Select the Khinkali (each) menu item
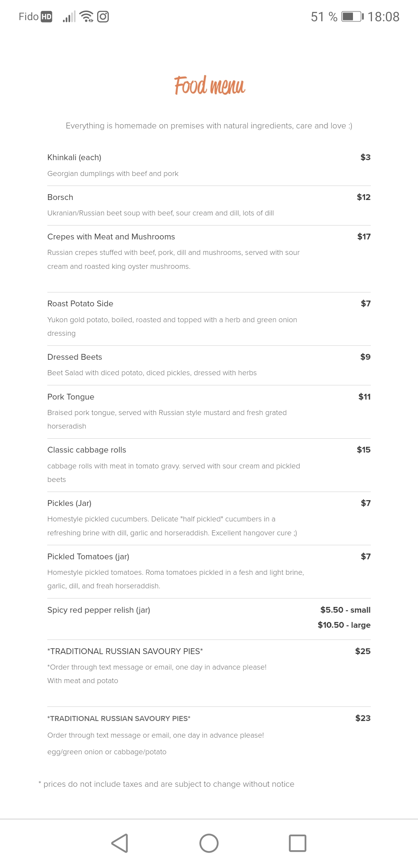This screenshot has width=418, height=868. [x=74, y=157]
